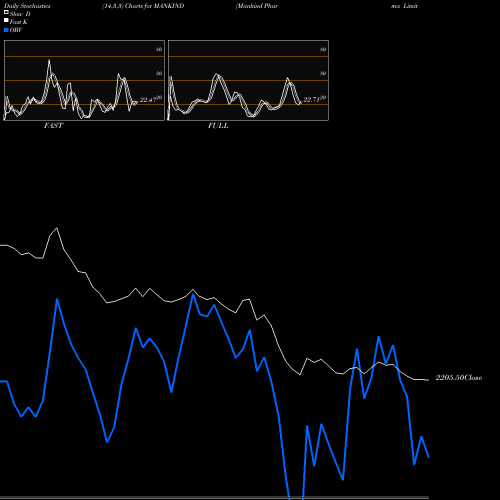
Task: Click the OBV legend label
Action: coord(16,30)
